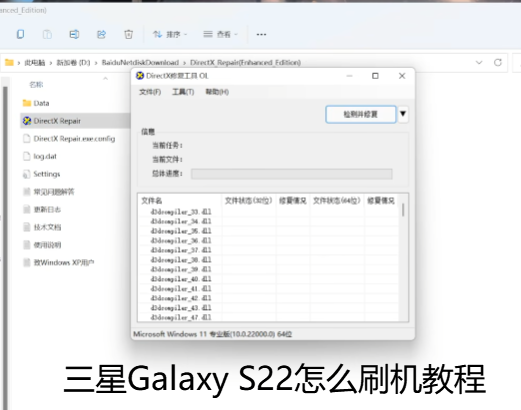The width and height of the screenshot is (521, 410).
Task: Click the Rename icon in Explorer toolbar
Action: [x=74, y=34]
